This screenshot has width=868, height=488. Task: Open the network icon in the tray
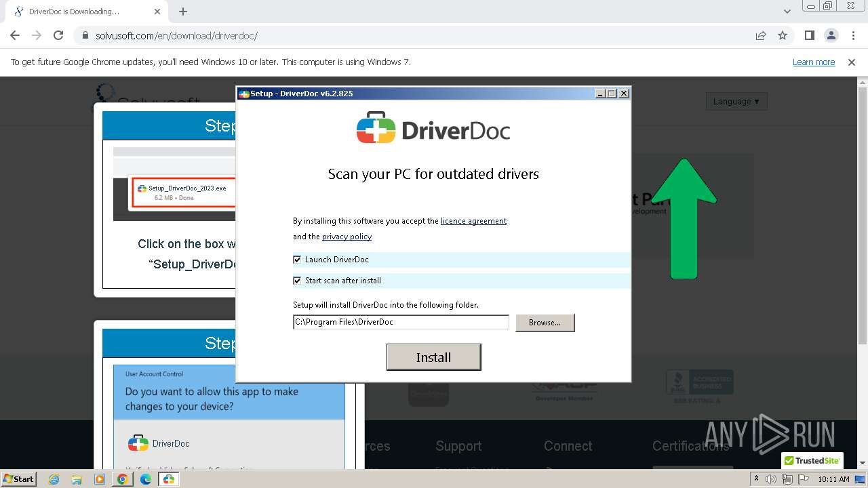click(787, 479)
